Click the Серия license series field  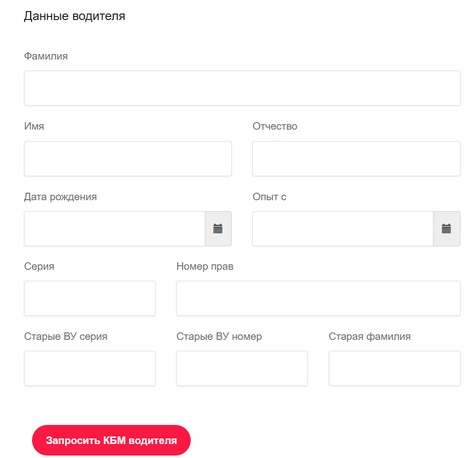click(90, 298)
